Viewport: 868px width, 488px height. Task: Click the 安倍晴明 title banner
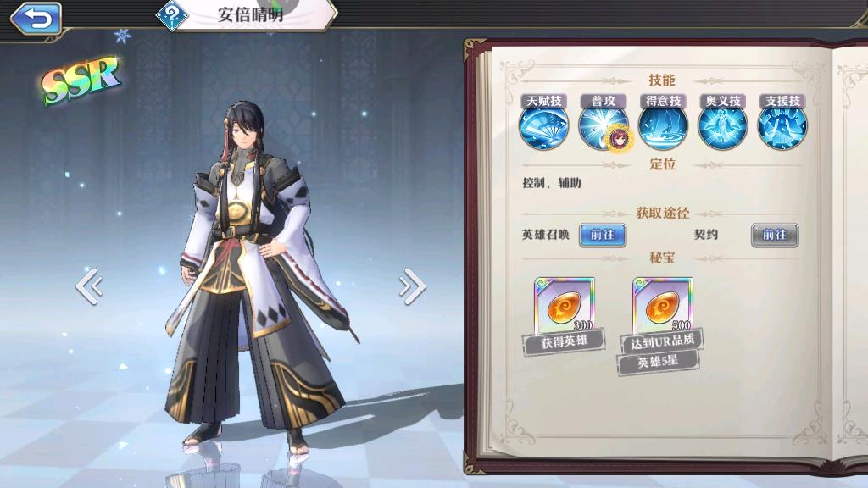(x=251, y=14)
